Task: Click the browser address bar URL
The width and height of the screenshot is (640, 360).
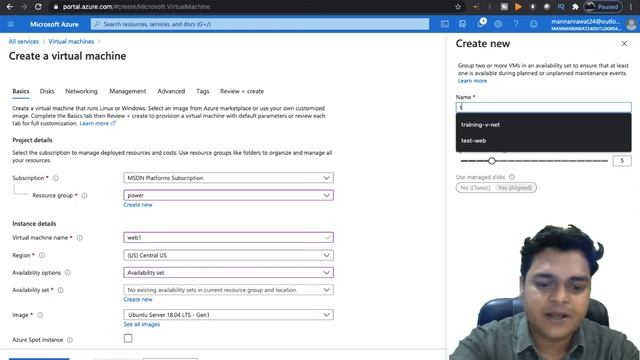Action: pyautogui.click(x=136, y=7)
